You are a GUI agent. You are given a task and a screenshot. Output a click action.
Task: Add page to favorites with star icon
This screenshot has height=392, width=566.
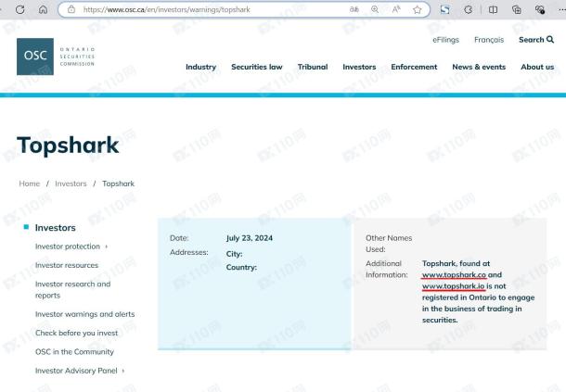[418, 9]
